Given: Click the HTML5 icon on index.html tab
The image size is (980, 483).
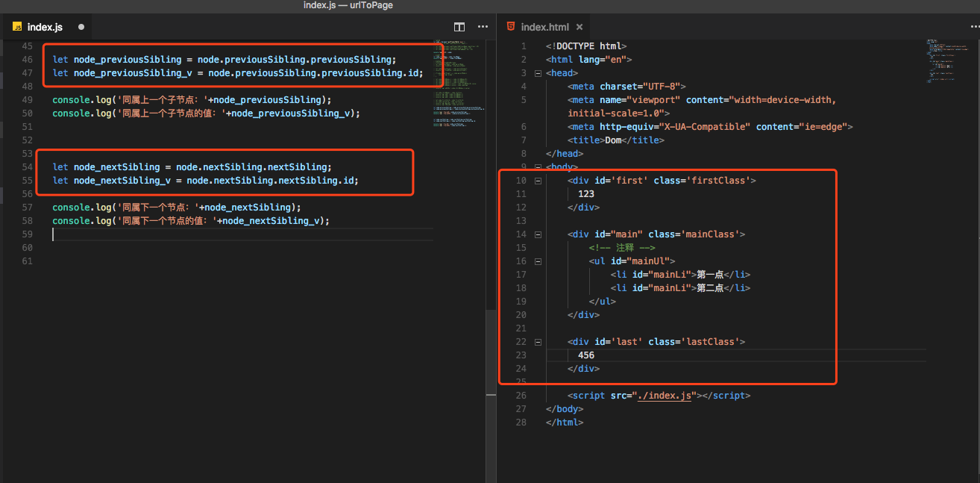Looking at the screenshot, I should [511, 27].
